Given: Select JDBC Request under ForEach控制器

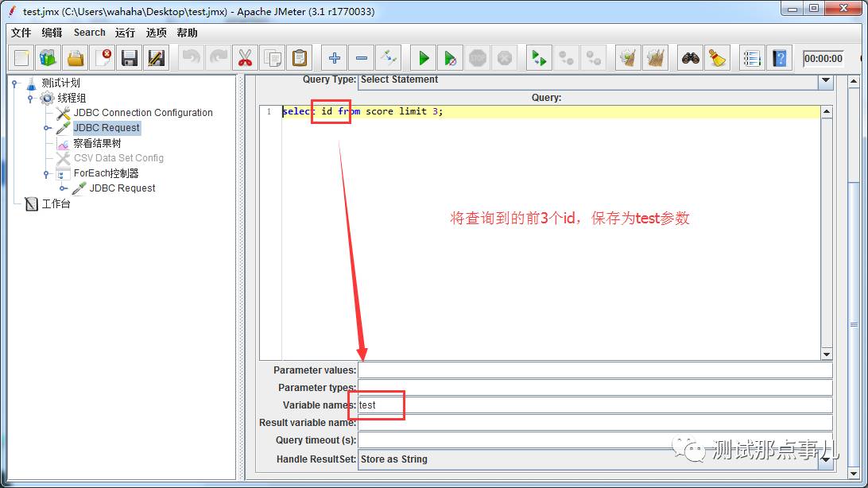Looking at the screenshot, I should tap(122, 188).
